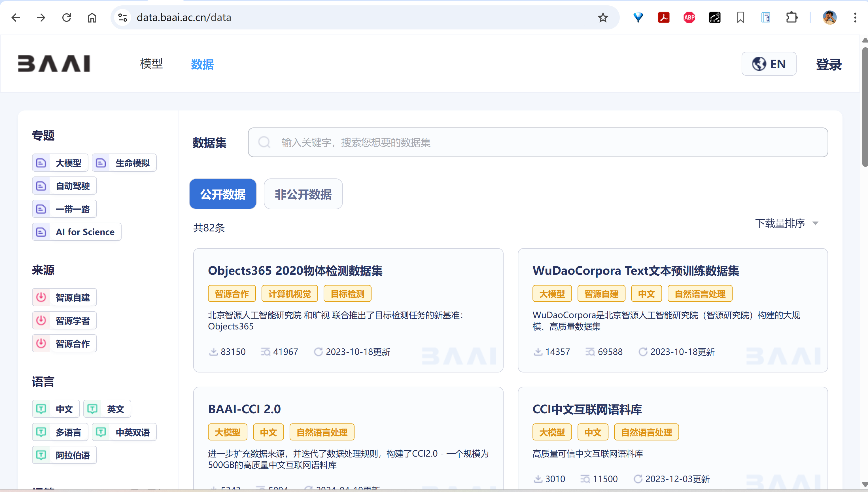Open the 模型 navigation item

pos(151,64)
